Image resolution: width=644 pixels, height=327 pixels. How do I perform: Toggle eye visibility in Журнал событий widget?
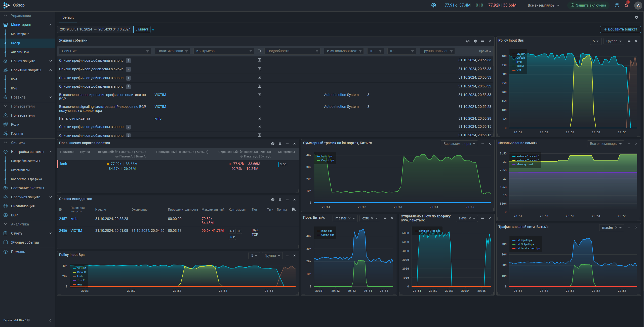[468, 41]
